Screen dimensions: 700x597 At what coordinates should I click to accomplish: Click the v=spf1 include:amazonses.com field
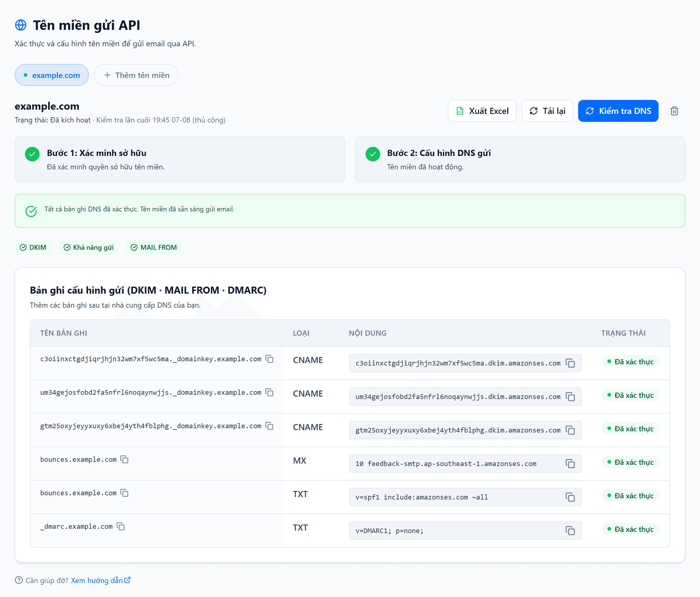tap(465, 497)
